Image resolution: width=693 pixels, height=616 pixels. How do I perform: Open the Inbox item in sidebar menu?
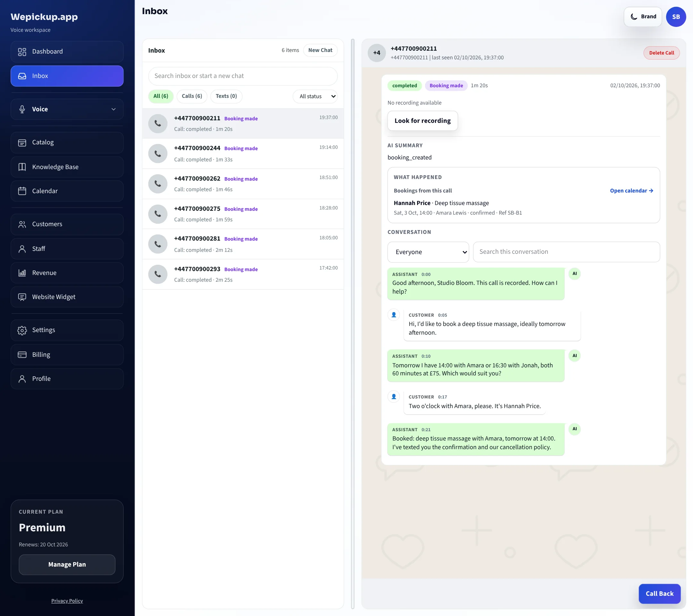[x=67, y=76]
